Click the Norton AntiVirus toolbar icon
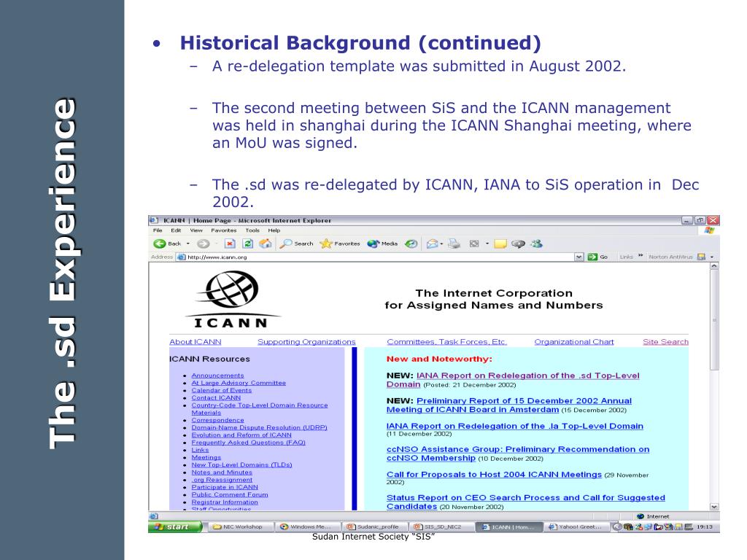This screenshot has width=747, height=560. 701,257
